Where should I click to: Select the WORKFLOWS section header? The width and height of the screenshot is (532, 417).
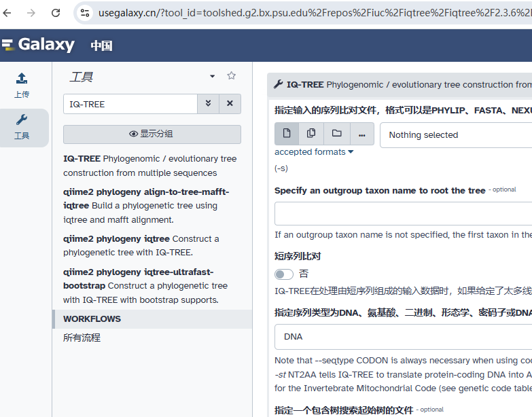pyautogui.click(x=152, y=319)
